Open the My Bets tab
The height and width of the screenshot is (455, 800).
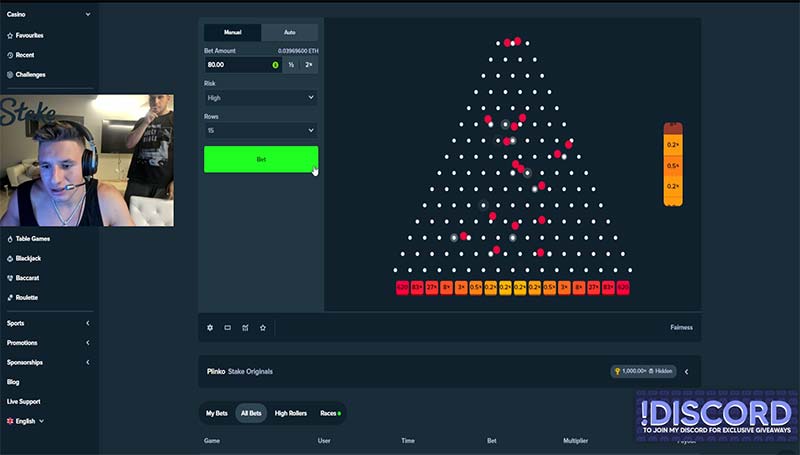coord(217,413)
